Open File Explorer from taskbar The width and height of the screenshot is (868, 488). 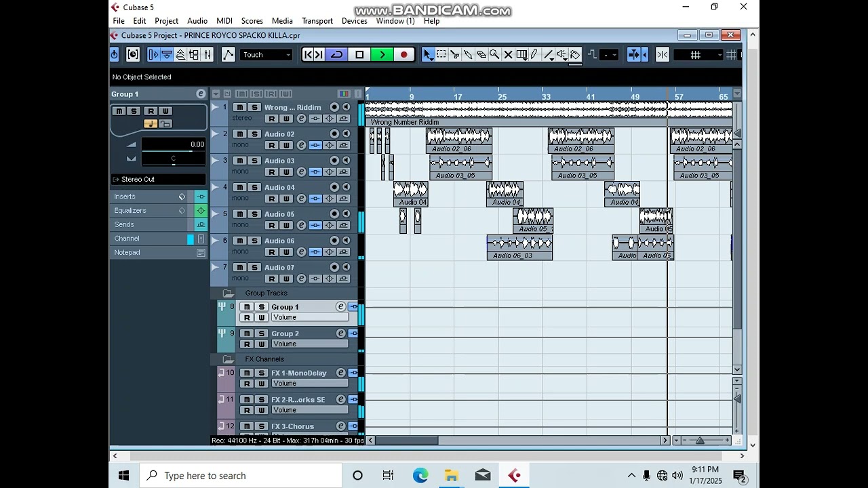[452, 476]
